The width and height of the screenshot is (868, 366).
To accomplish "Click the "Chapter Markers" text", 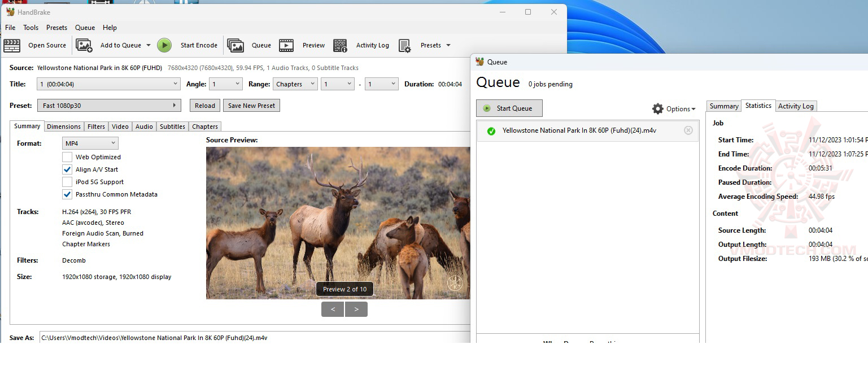I will point(86,244).
